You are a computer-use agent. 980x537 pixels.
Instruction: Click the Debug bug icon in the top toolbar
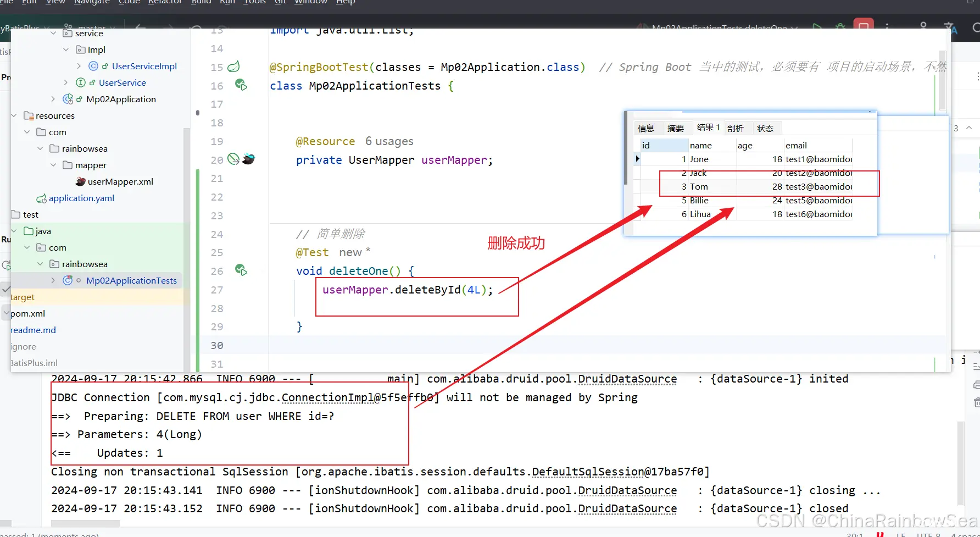[x=840, y=26]
